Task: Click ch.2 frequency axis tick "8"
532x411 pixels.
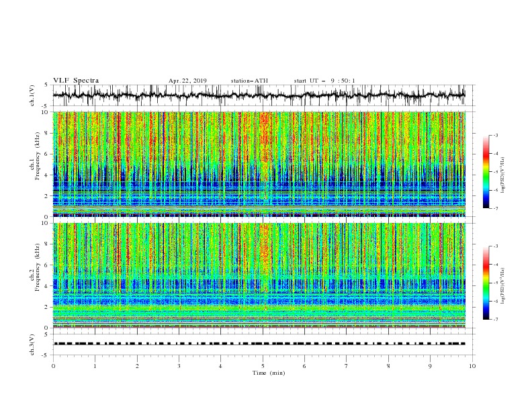Action: point(46,244)
